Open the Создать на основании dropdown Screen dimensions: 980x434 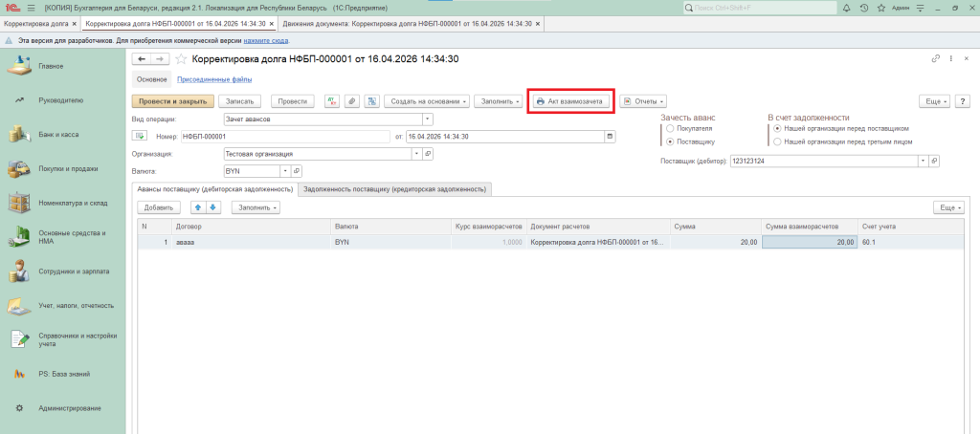tap(429, 100)
